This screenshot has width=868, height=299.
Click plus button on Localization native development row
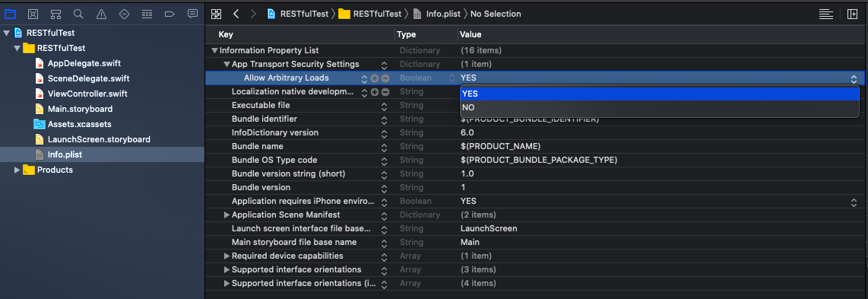[375, 92]
